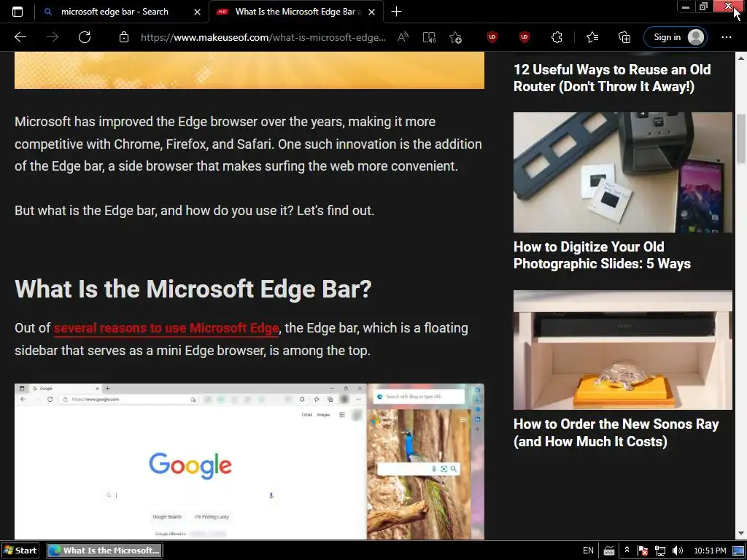This screenshot has width=747, height=560.
Task: Open the EN language indicator
Action: 588,551
